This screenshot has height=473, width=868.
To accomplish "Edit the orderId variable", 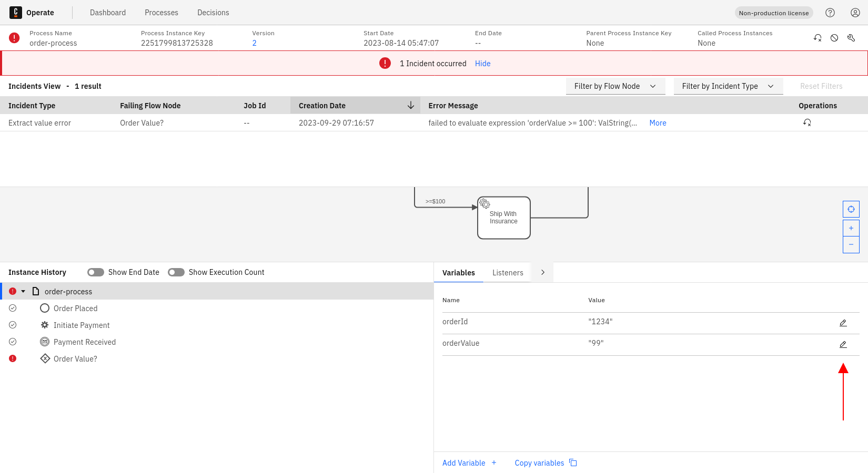I will coord(843,323).
